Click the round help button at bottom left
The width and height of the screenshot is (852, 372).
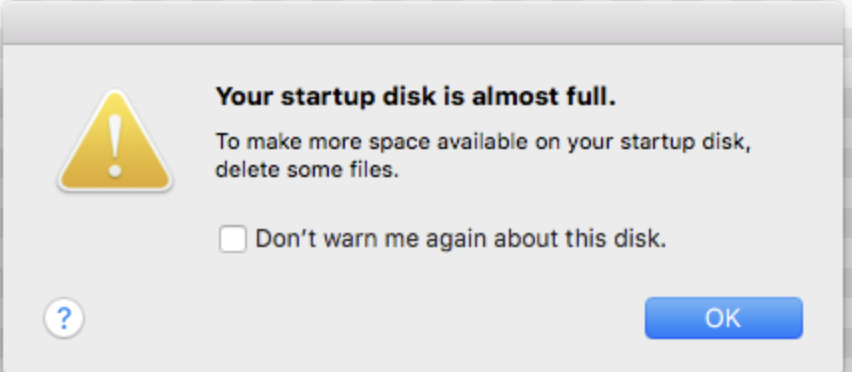click(x=64, y=318)
